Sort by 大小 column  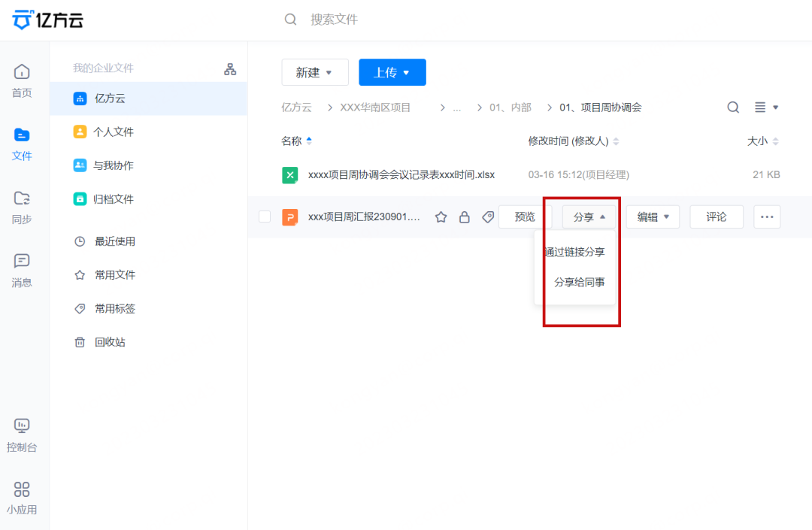[x=763, y=141]
